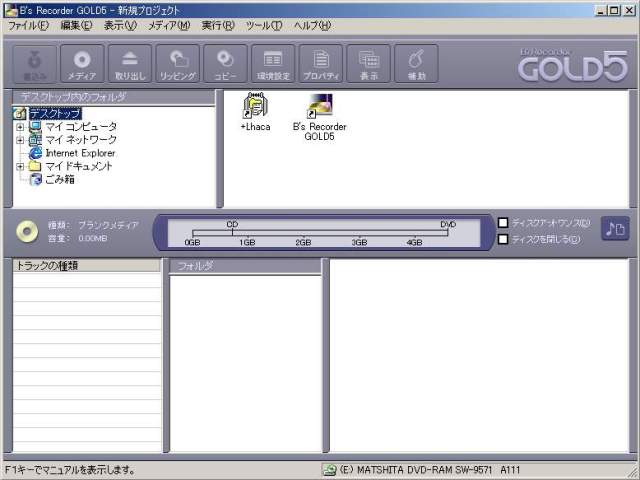The image size is (640, 480).
Task: Start リッピング ripping tool
Action: [178, 64]
